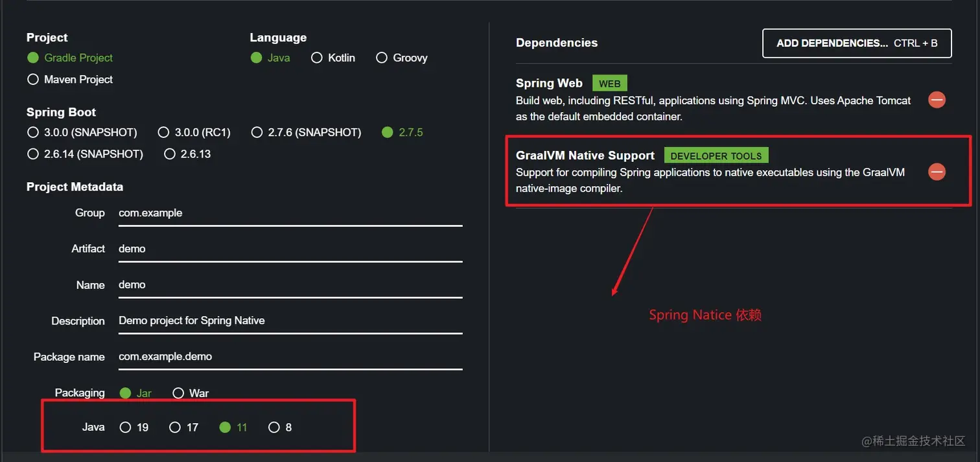The width and height of the screenshot is (980, 462).
Task: Choose Kotlin as the language
Action: (333, 58)
